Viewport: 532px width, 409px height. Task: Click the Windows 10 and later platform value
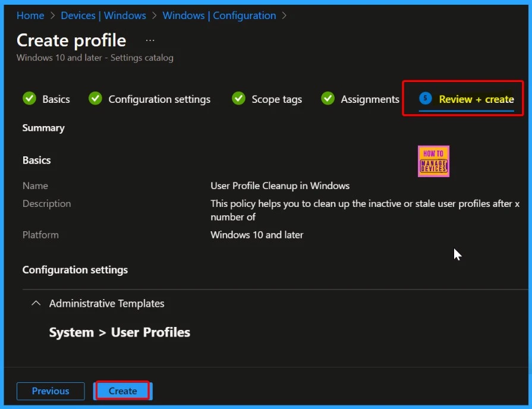pyautogui.click(x=257, y=235)
